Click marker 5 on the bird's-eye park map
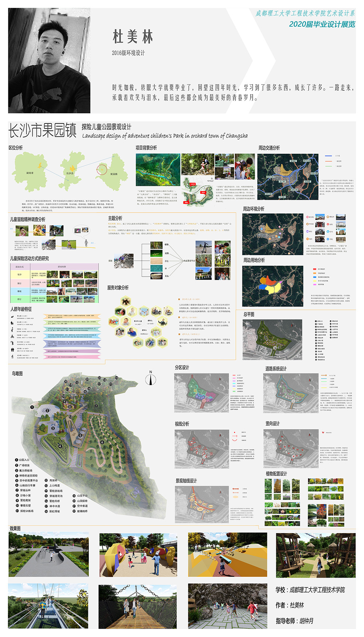This screenshot has width=364, height=637. [x=80, y=435]
